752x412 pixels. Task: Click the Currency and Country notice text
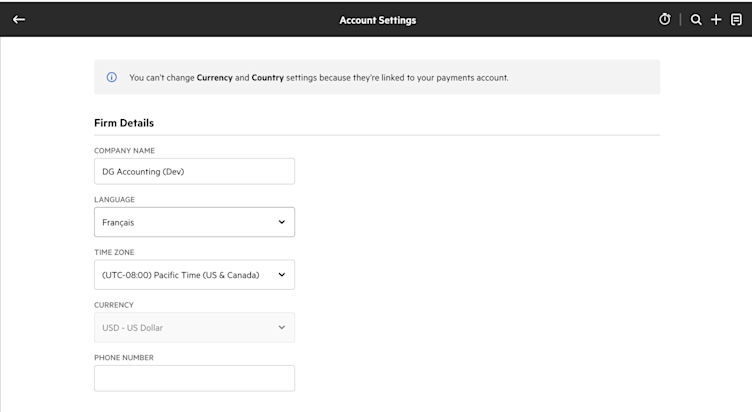coord(319,78)
